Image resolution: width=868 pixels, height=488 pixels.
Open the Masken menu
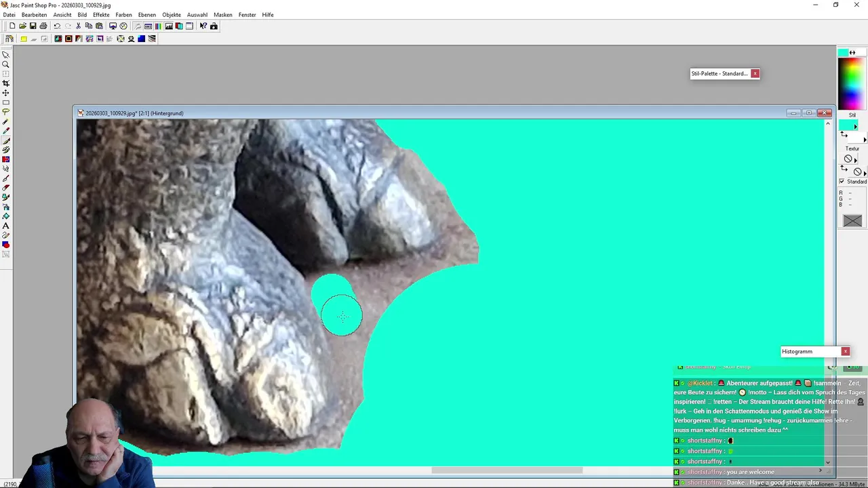point(223,15)
